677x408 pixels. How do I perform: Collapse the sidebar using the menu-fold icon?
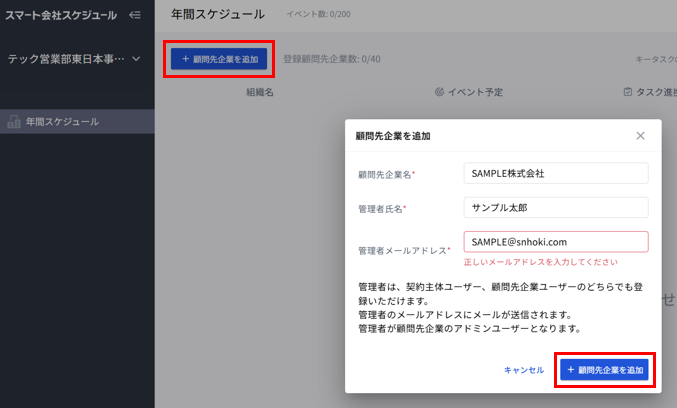click(x=135, y=15)
